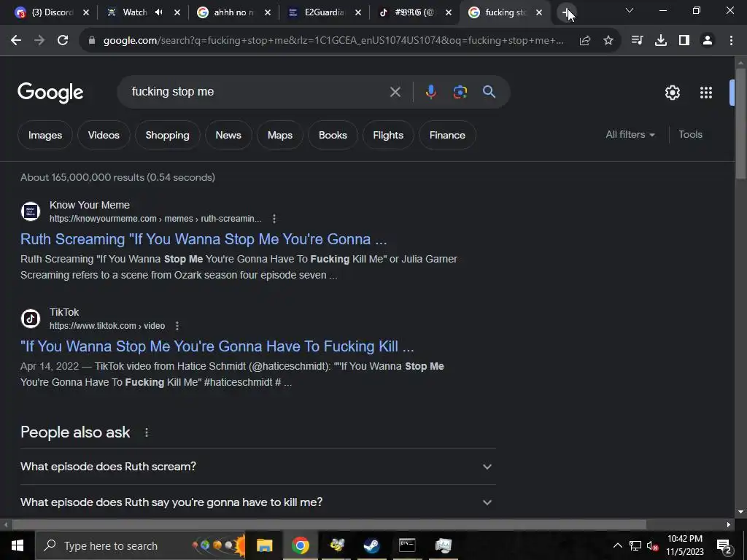Bookmark this tab with star icon
Screen dimensions: 747x560
(x=608, y=41)
